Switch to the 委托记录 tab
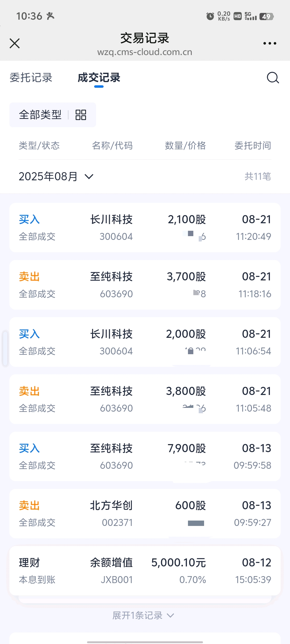This screenshot has height=644, width=290. (x=31, y=78)
